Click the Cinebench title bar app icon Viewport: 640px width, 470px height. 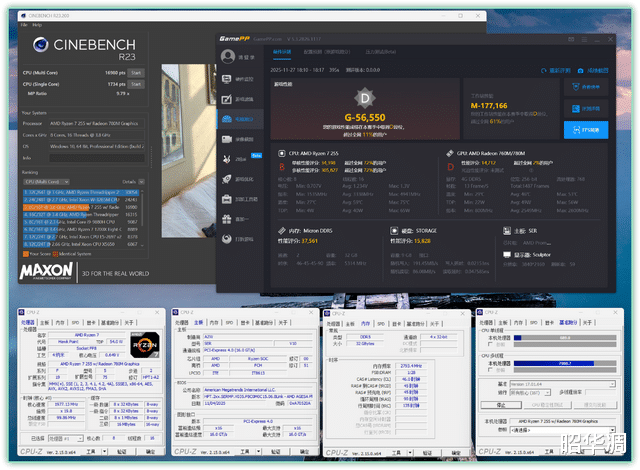(23, 16)
